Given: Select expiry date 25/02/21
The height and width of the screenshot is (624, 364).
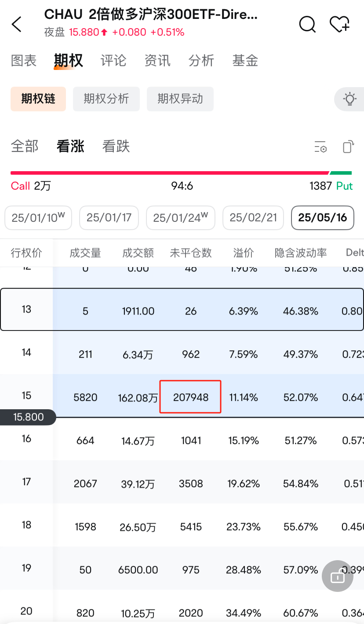Looking at the screenshot, I should pyautogui.click(x=253, y=218).
